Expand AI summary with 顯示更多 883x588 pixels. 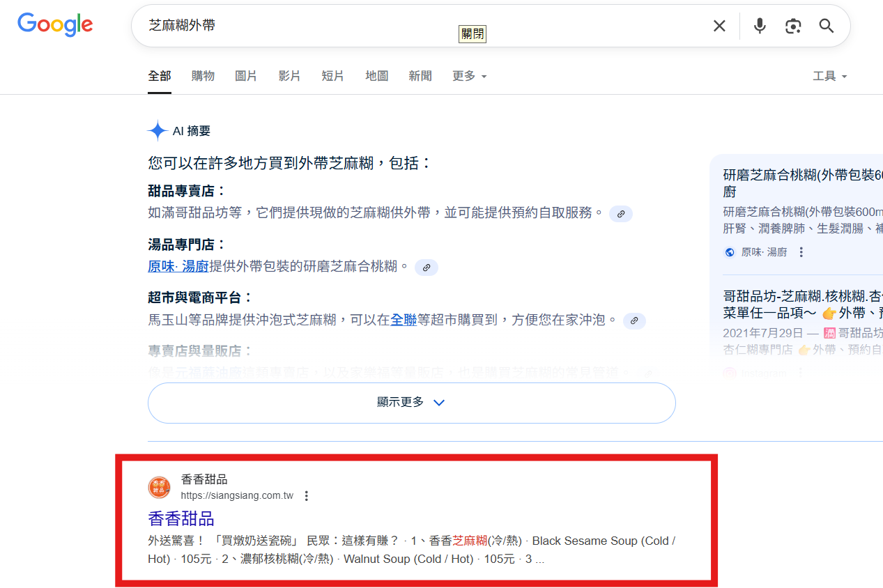pos(411,403)
